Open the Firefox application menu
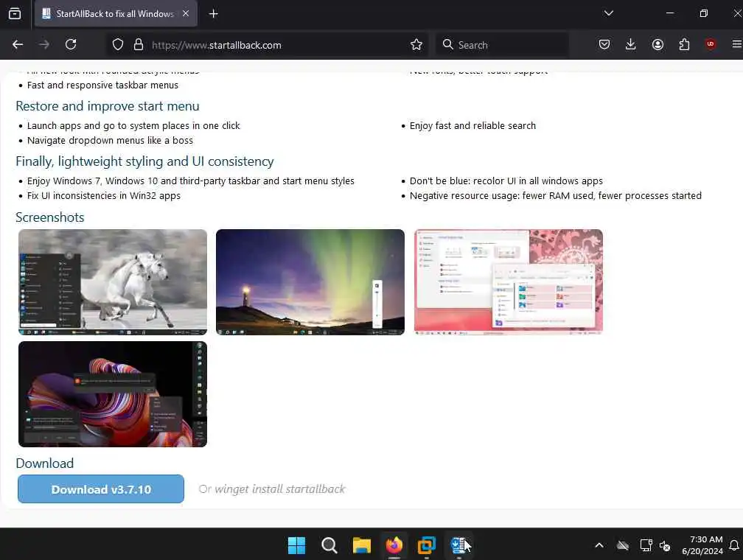Image resolution: width=743 pixels, height=560 pixels. (737, 44)
